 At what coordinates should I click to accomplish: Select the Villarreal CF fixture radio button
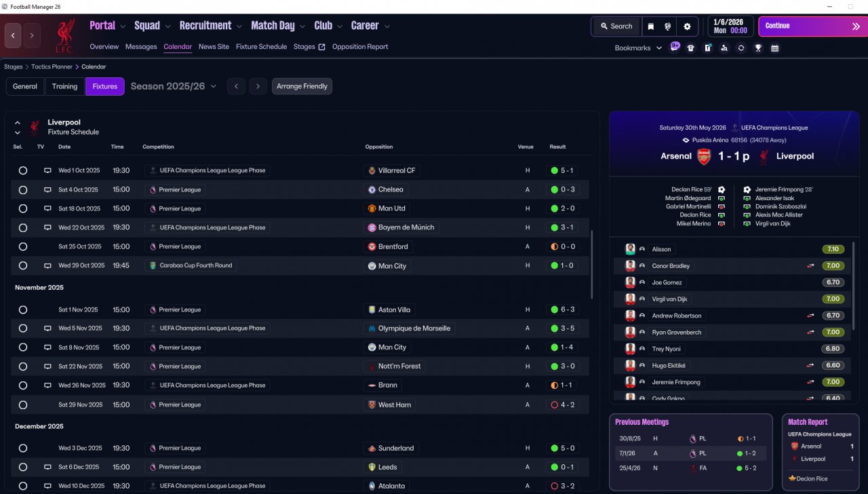tap(23, 171)
